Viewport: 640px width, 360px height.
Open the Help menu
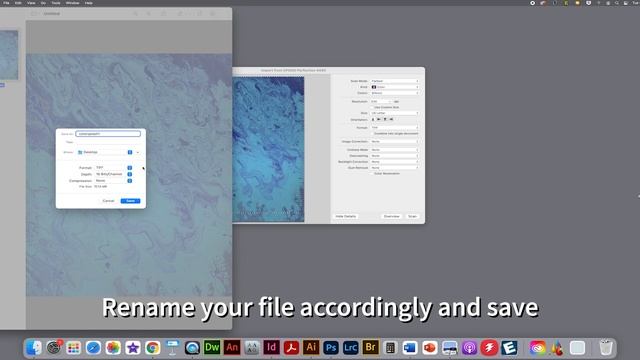tap(89, 2)
